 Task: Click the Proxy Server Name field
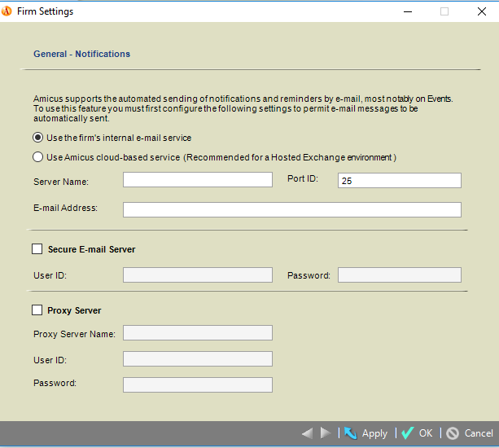point(198,332)
